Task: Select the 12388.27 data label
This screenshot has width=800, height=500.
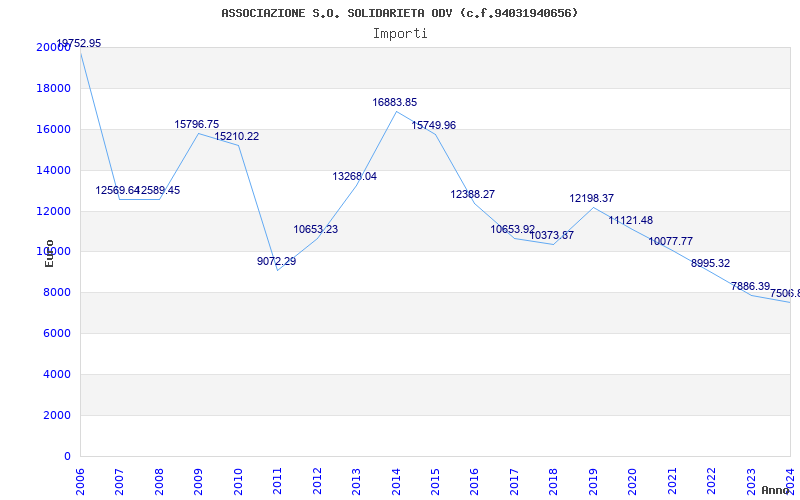Action: (472, 194)
